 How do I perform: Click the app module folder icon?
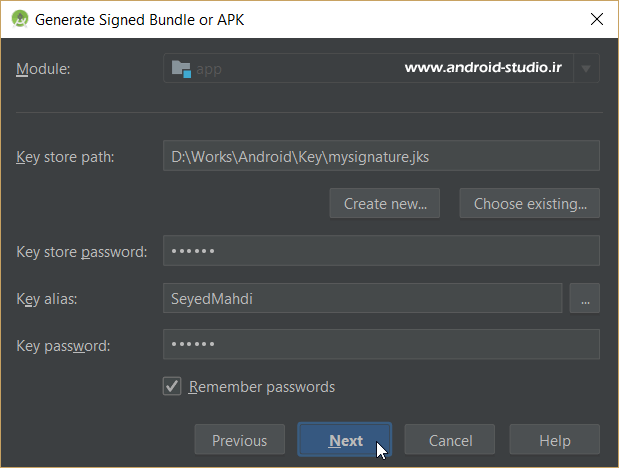click(x=181, y=69)
